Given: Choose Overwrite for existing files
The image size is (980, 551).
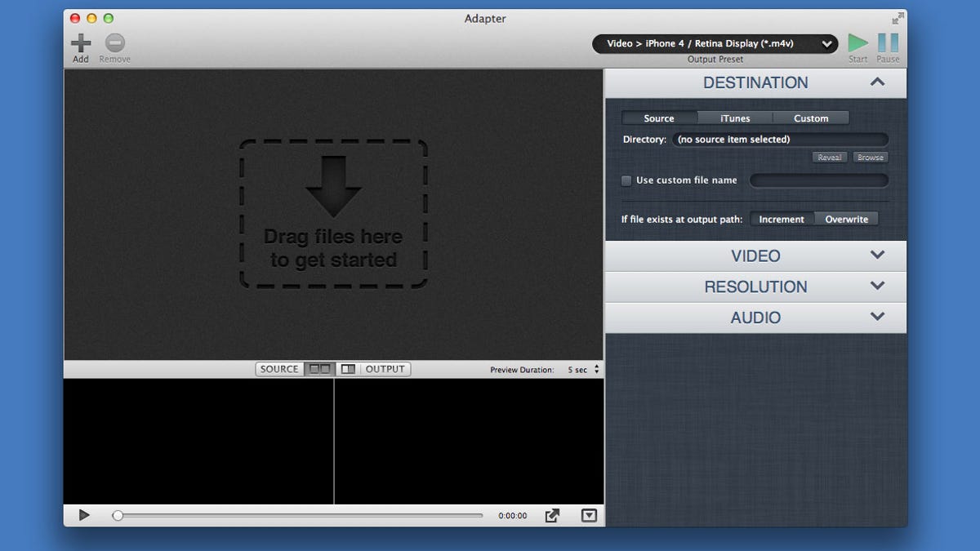Looking at the screenshot, I should pyautogui.click(x=846, y=219).
